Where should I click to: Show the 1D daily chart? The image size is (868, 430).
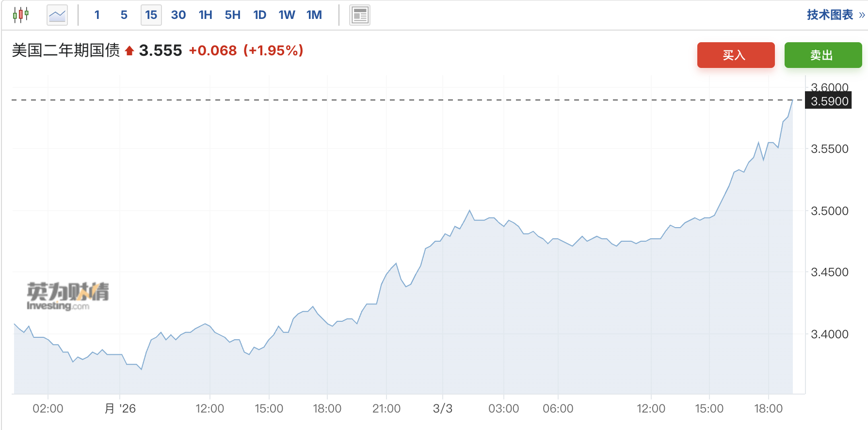(x=260, y=15)
